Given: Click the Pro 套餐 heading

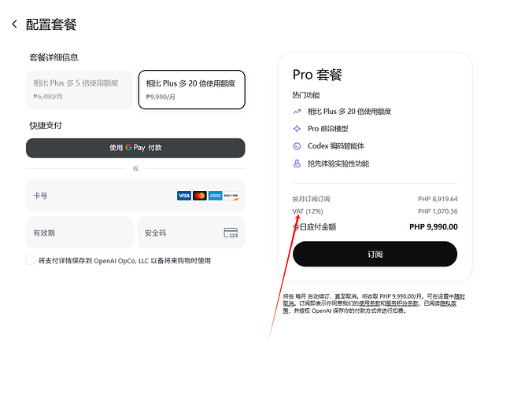Looking at the screenshot, I should coord(317,75).
